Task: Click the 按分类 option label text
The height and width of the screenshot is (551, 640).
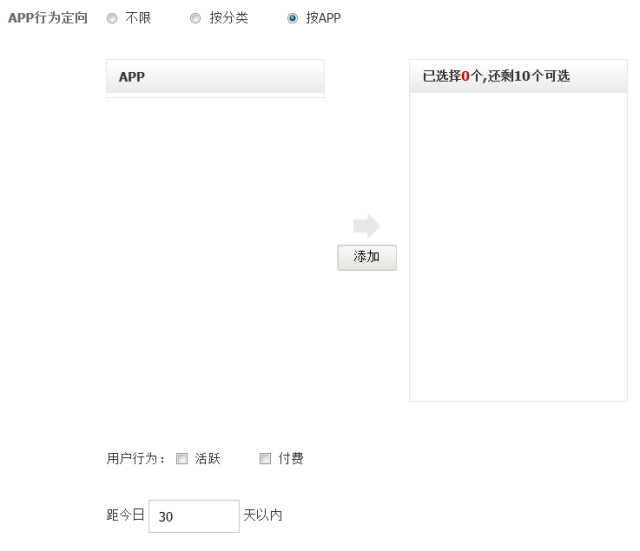Action: click(x=228, y=19)
